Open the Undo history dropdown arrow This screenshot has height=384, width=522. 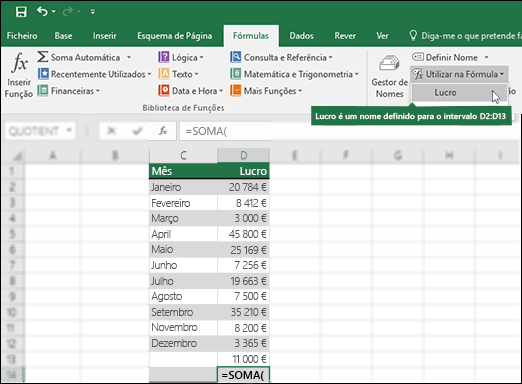coord(53,12)
